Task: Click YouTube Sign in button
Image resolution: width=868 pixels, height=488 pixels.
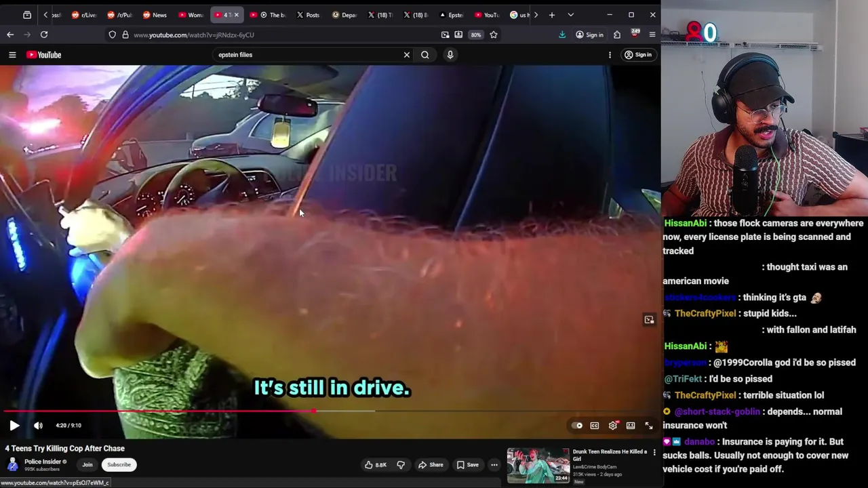Action: pyautogui.click(x=638, y=55)
